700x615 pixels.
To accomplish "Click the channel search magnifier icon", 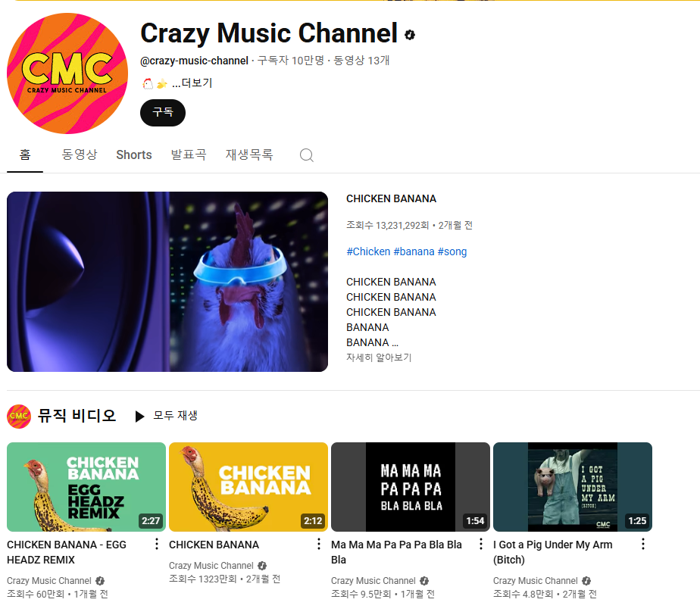I will [306, 155].
